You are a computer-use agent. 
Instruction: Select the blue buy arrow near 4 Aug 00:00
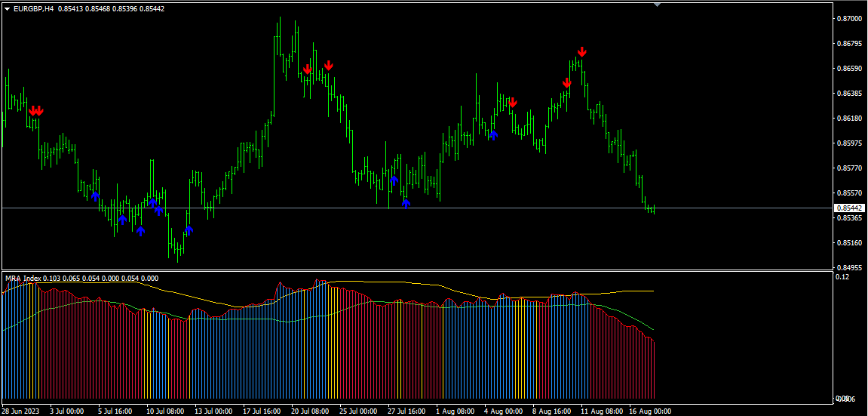tap(493, 134)
